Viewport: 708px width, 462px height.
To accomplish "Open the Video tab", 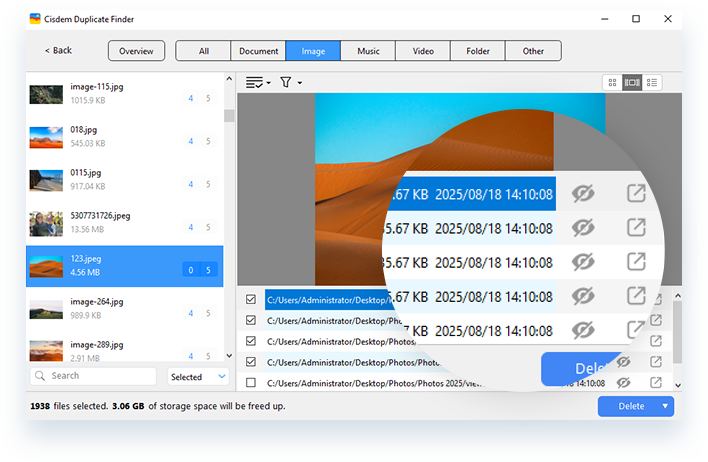I will click(x=423, y=51).
